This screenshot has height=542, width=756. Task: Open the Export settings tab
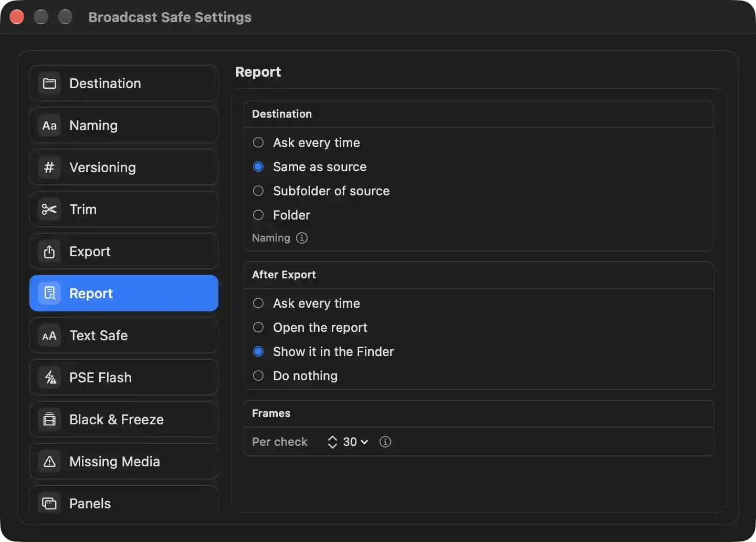124,252
